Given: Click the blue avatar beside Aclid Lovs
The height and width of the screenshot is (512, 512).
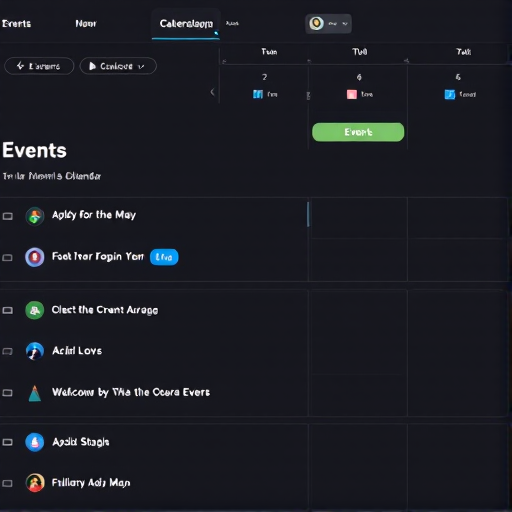Looking at the screenshot, I should click(x=35, y=351).
